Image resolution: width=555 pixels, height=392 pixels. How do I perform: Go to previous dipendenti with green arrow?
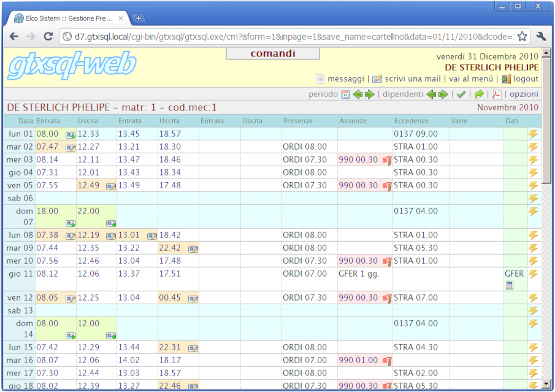coord(431,94)
